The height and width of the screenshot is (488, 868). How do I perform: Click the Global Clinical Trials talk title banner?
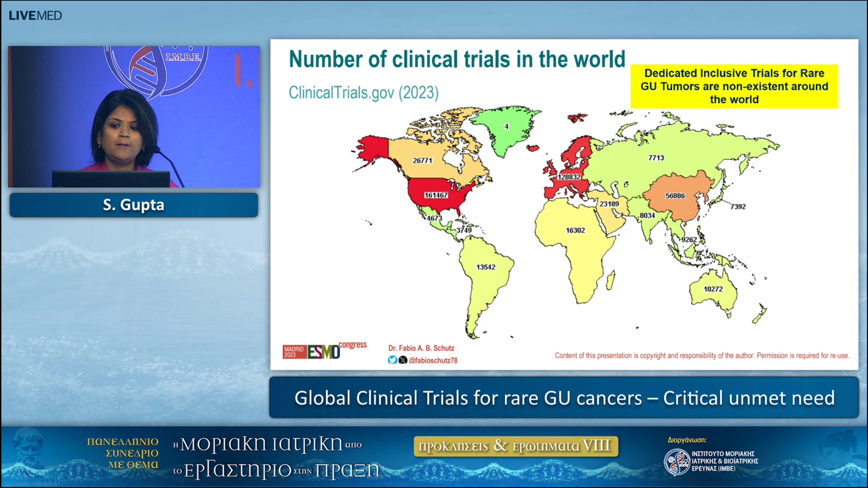tap(564, 398)
